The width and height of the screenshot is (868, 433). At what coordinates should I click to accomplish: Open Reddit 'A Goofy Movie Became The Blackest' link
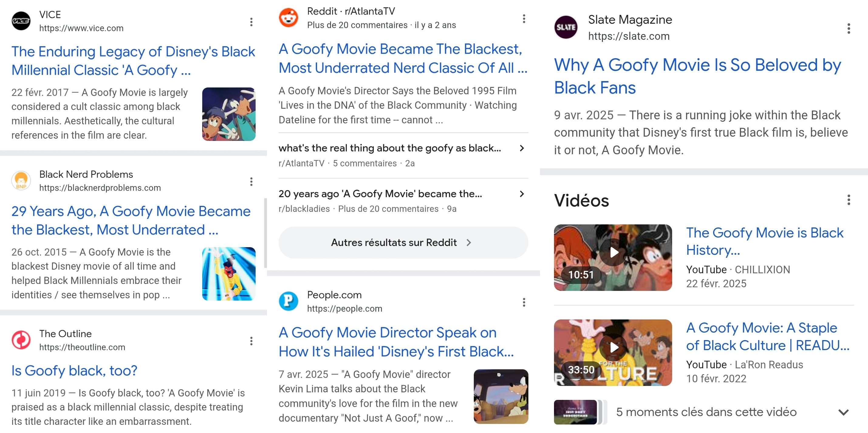tap(403, 58)
